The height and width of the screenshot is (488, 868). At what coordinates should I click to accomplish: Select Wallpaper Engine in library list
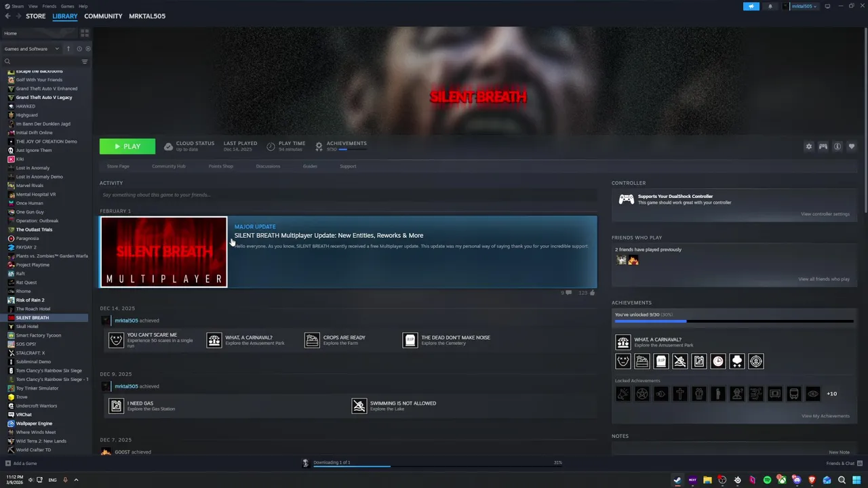[34, 424]
